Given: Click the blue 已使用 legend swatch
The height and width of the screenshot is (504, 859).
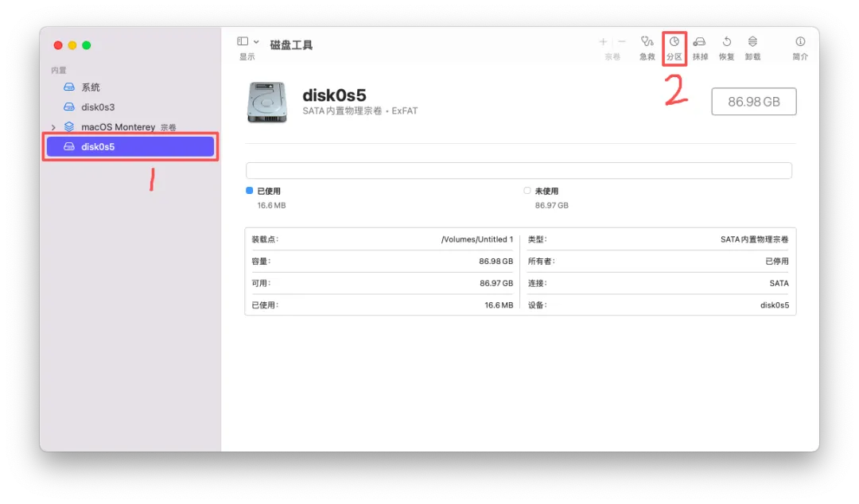Looking at the screenshot, I should pos(249,191).
